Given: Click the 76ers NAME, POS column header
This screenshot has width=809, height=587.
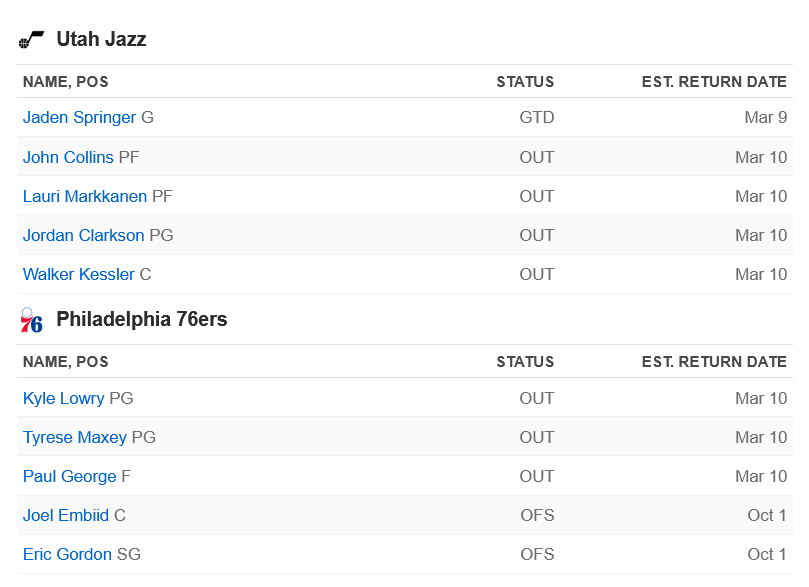Looking at the screenshot, I should [66, 362].
